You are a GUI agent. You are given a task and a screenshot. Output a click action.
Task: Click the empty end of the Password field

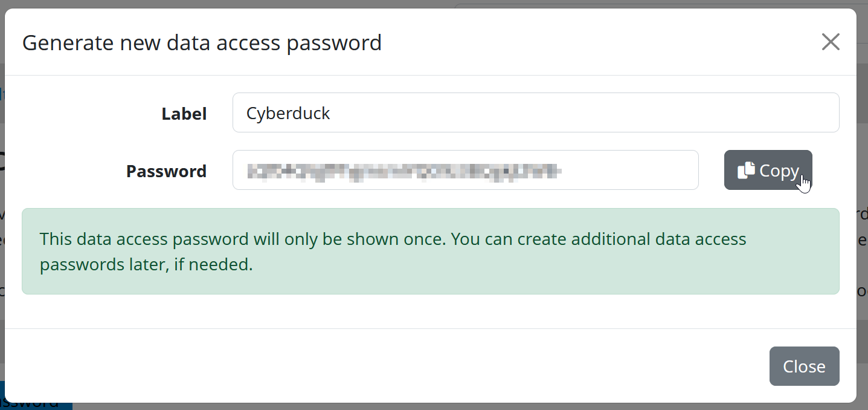click(x=634, y=171)
